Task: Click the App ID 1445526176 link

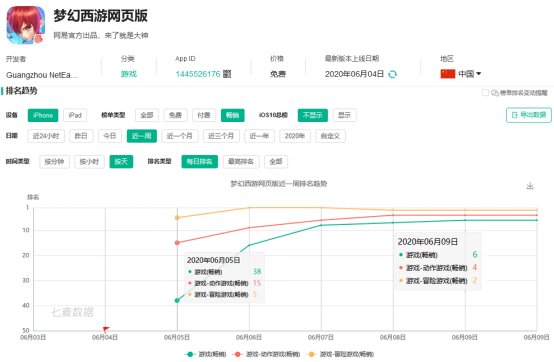Action: click(x=198, y=74)
